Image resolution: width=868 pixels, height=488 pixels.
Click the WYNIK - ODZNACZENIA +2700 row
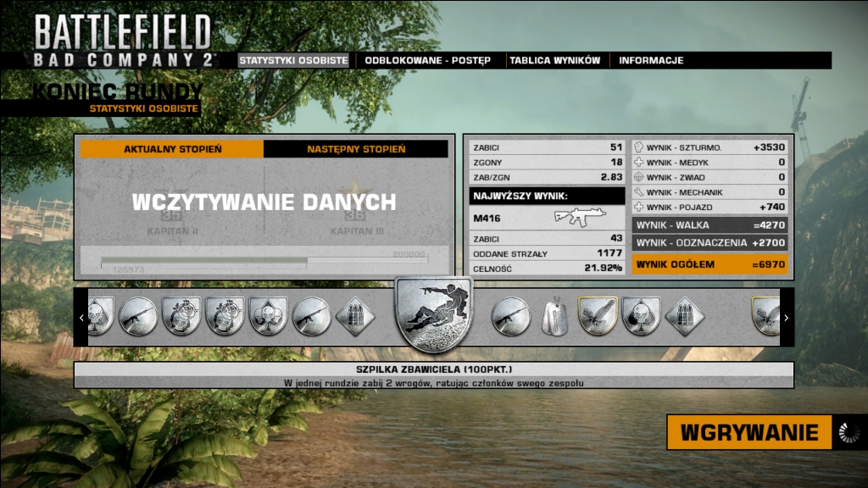point(709,243)
